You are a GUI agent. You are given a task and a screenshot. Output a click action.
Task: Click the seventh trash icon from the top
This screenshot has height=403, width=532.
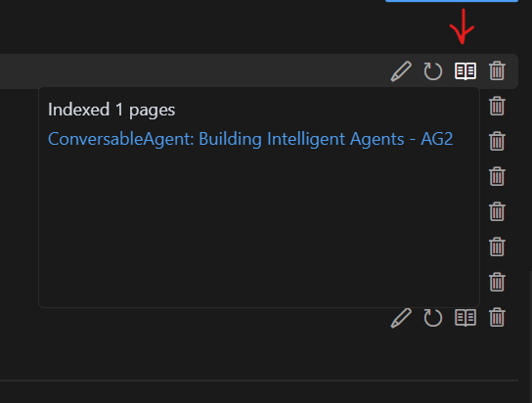497,283
